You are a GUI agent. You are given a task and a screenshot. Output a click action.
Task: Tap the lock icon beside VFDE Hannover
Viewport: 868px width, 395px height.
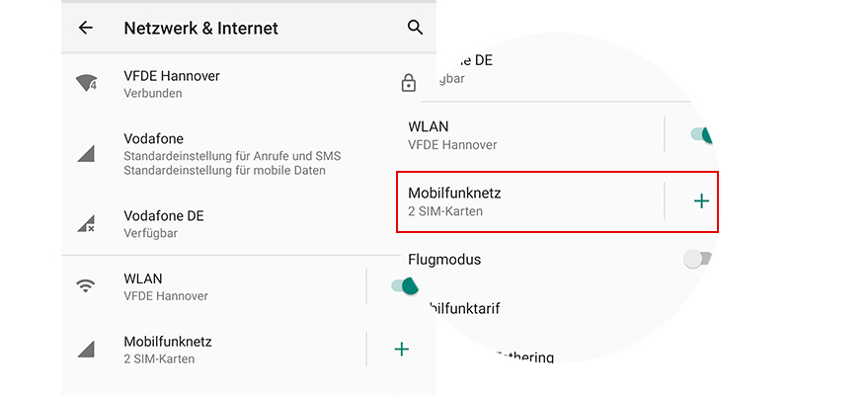(408, 84)
